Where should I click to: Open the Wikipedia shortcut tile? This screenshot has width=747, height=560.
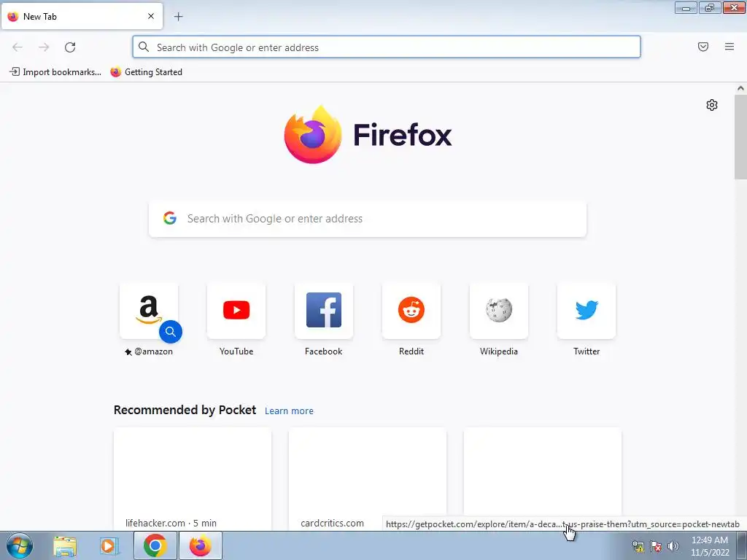point(499,311)
